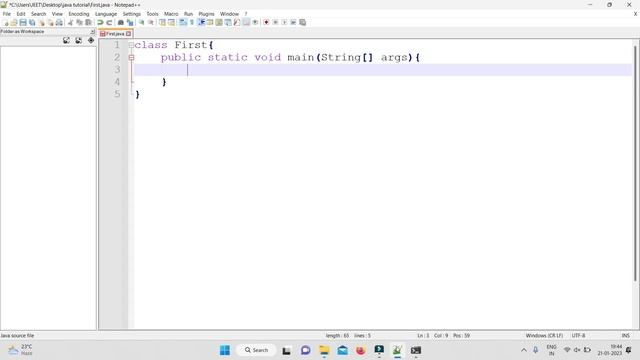Run macro multiple times icon

point(293,22)
